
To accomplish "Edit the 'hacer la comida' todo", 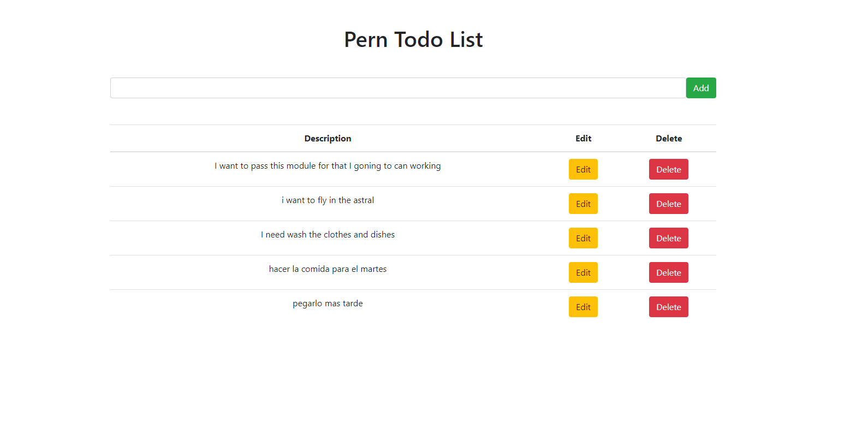I will 583,272.
